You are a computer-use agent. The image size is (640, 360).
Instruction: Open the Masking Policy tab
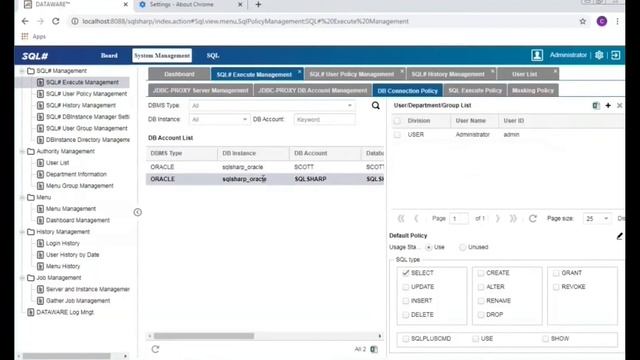533,91
